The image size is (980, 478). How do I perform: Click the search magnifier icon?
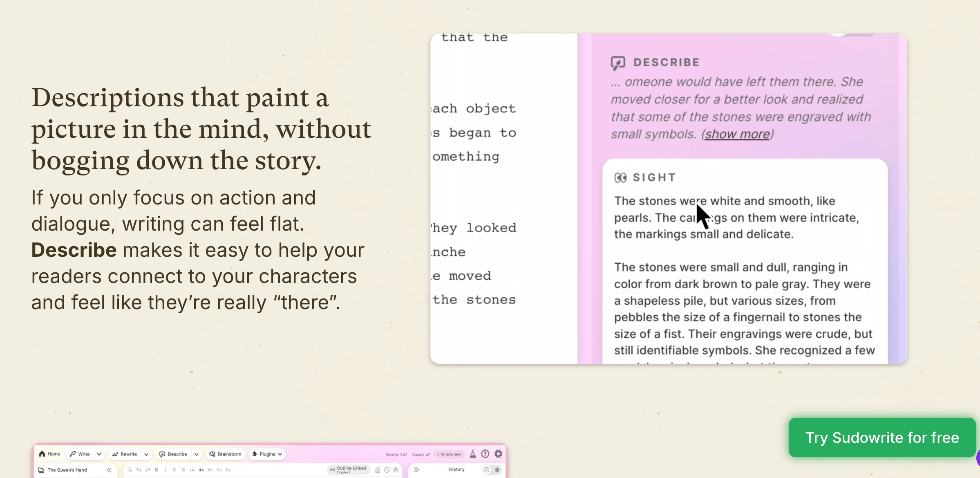tap(130, 470)
